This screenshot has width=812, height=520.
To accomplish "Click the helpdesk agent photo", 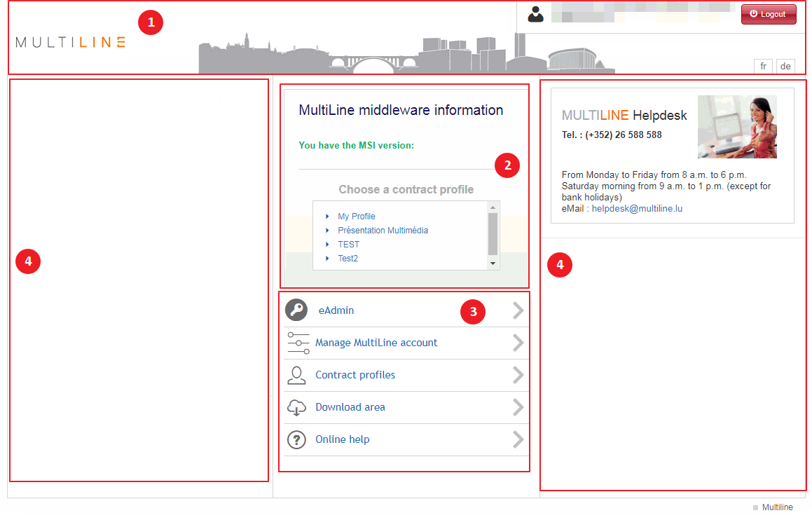I will pyautogui.click(x=738, y=127).
